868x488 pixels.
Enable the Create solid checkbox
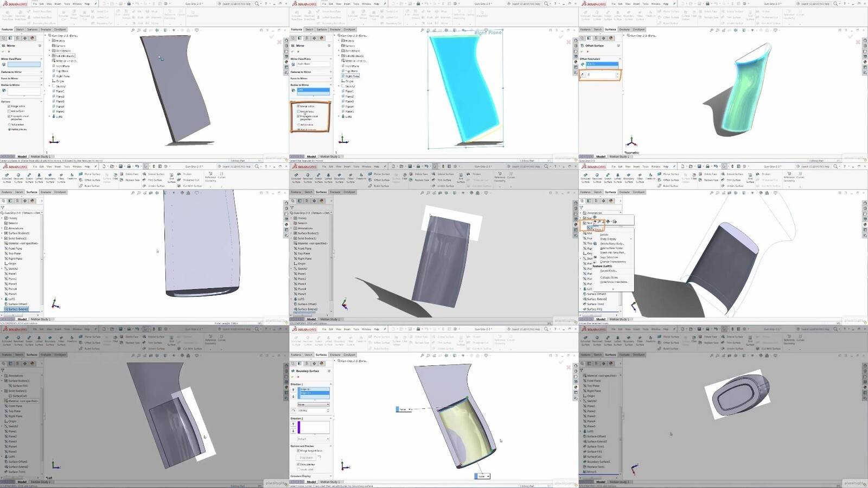click(298, 469)
